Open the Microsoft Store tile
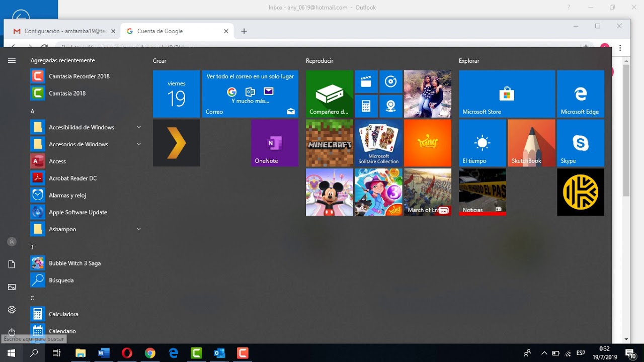644x362 pixels. [507, 94]
